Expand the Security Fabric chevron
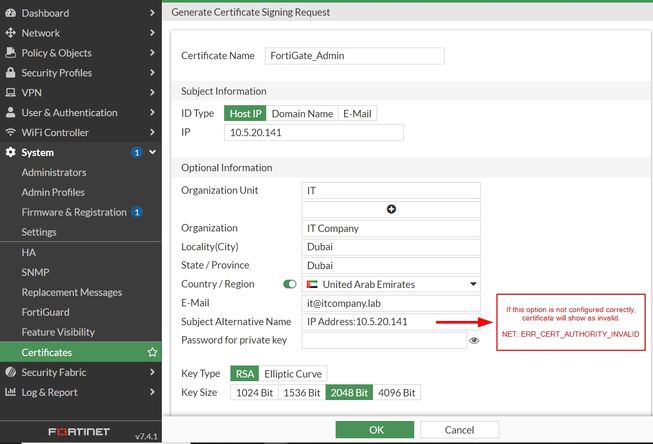 (x=152, y=372)
